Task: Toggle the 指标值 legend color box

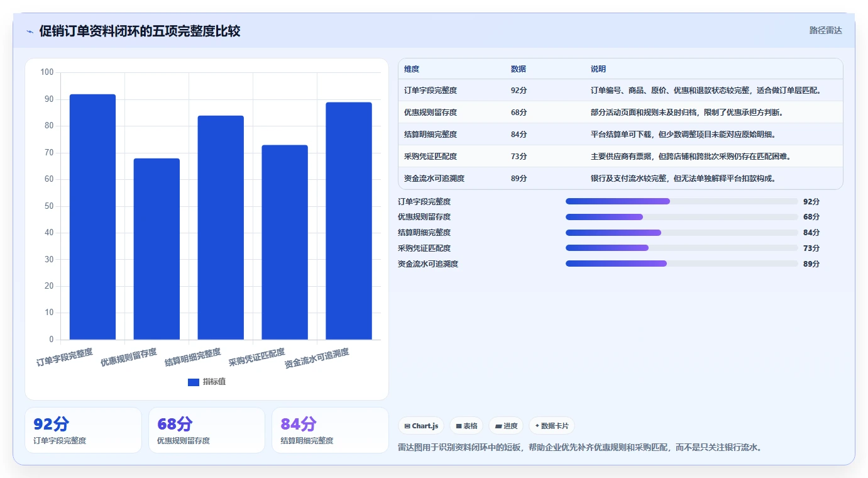Action: [x=194, y=382]
